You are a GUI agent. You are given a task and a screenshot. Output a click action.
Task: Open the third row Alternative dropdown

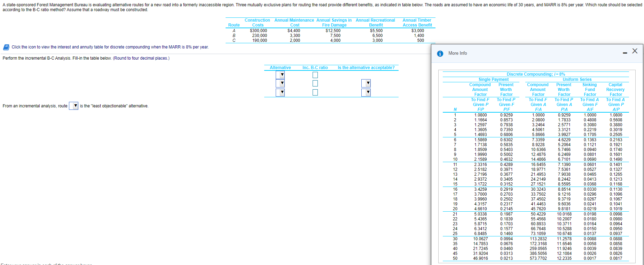click(280, 92)
